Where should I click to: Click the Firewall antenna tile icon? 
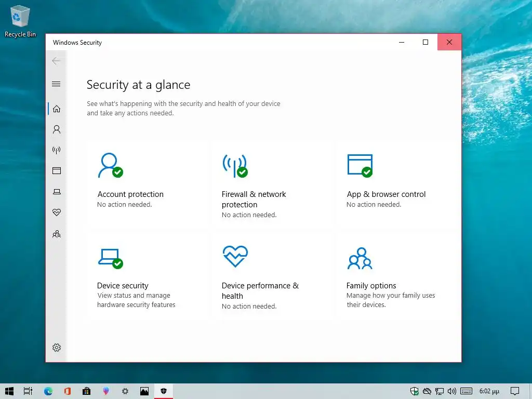click(x=235, y=166)
